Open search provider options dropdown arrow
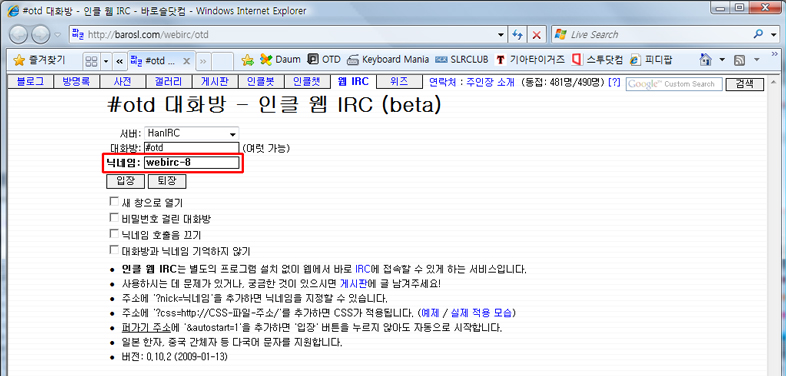Image resolution: width=786 pixels, height=376 pixels. coord(772,35)
